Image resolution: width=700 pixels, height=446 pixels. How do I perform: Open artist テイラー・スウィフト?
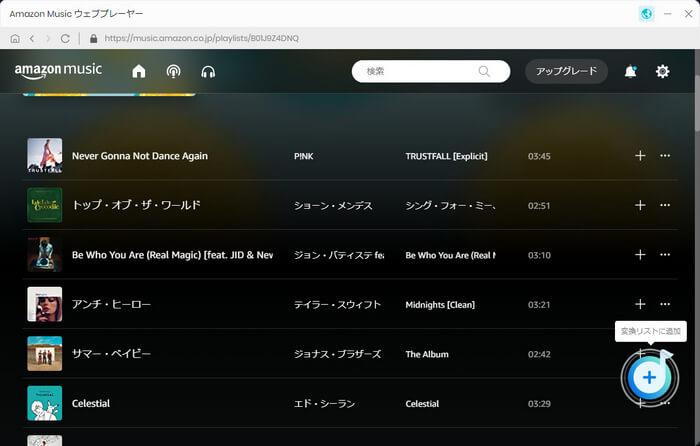pyautogui.click(x=338, y=304)
